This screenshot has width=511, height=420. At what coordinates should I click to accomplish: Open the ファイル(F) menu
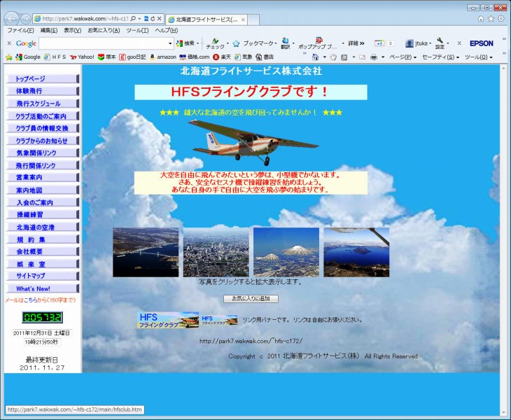(20, 31)
